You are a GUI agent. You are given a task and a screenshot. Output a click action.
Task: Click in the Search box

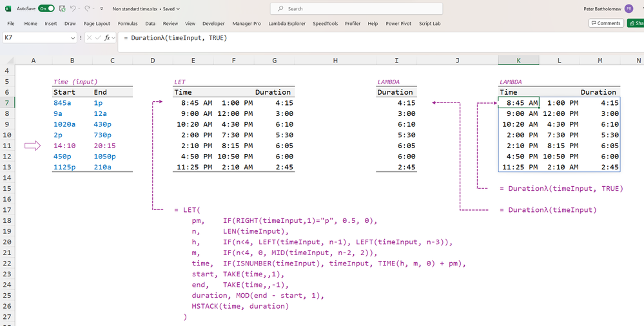(356, 8)
